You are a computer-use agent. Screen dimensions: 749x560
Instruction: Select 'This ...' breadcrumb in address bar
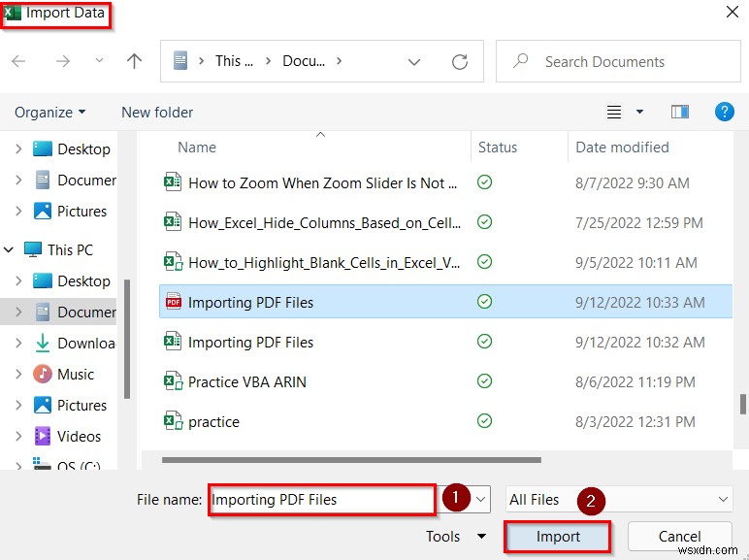point(234,61)
